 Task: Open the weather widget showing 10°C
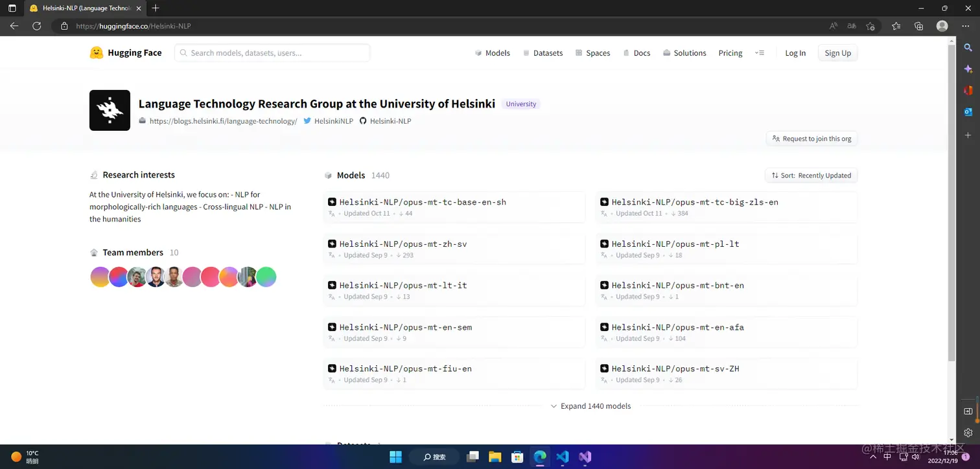coord(25,457)
